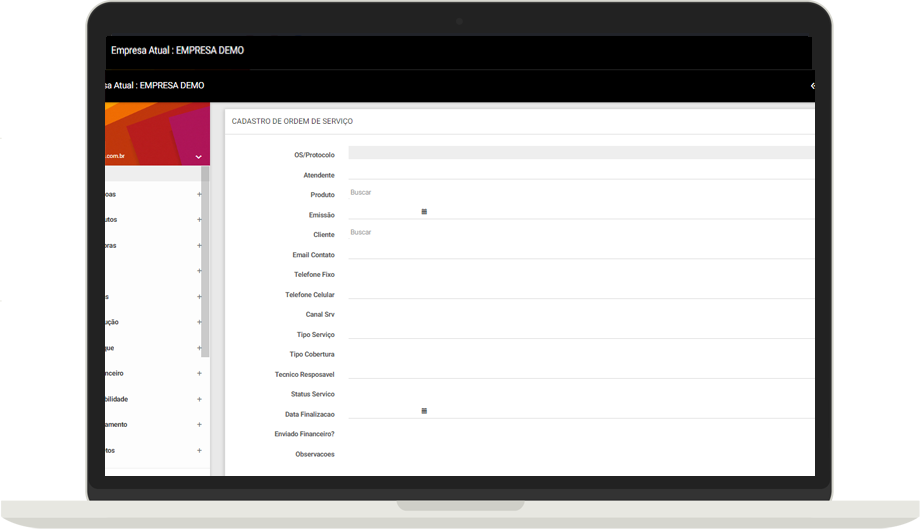Focus the Atendente input field
The image size is (920, 529).
coord(581,173)
